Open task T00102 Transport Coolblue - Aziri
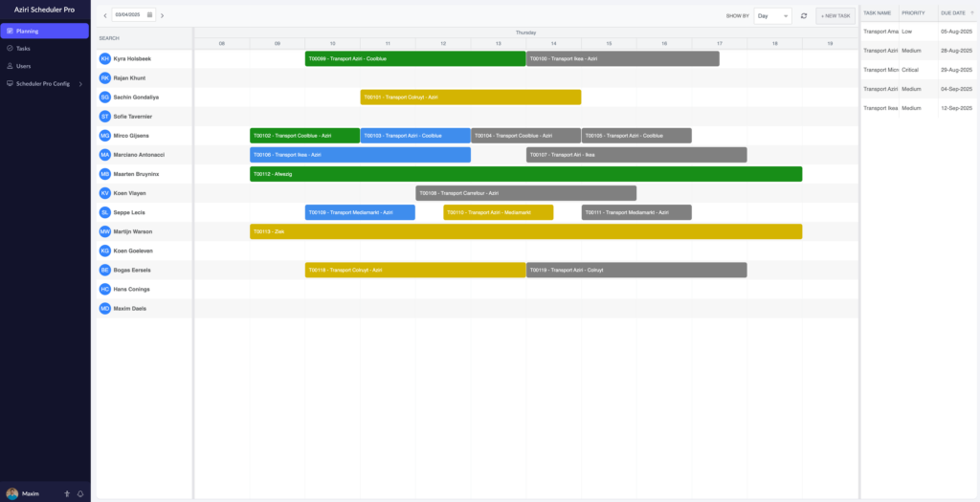Screen dimensions: 980x502 tap(305, 136)
